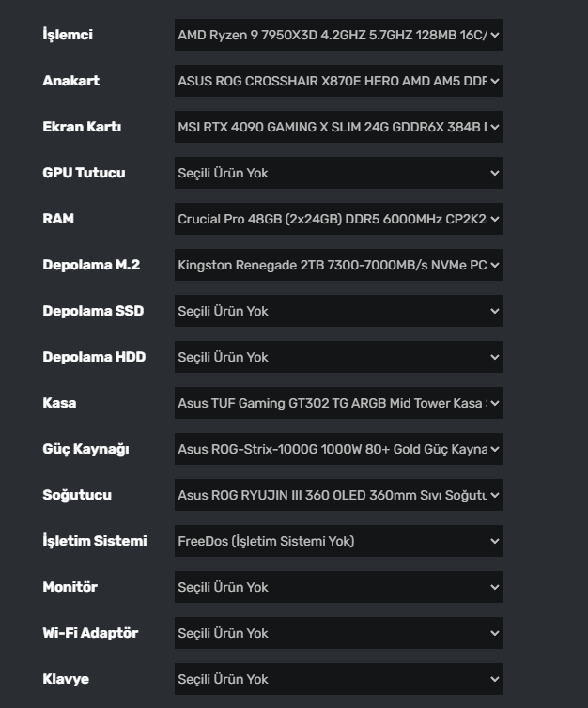The width and height of the screenshot is (588, 708).
Task: Expand the Soğutucu cooler dropdown
Action: pos(338,496)
